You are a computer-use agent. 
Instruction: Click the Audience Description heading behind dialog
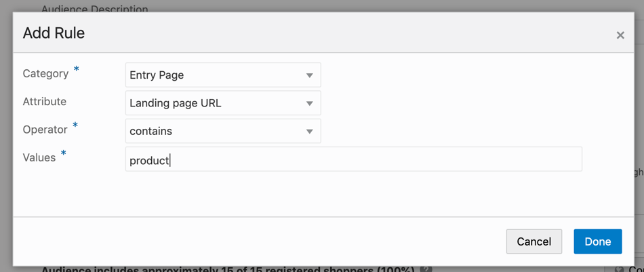[x=94, y=8]
